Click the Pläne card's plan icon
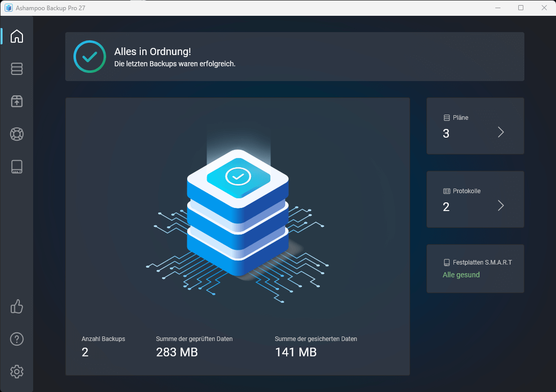Screen dimensions: 556x392 [x=447, y=117]
